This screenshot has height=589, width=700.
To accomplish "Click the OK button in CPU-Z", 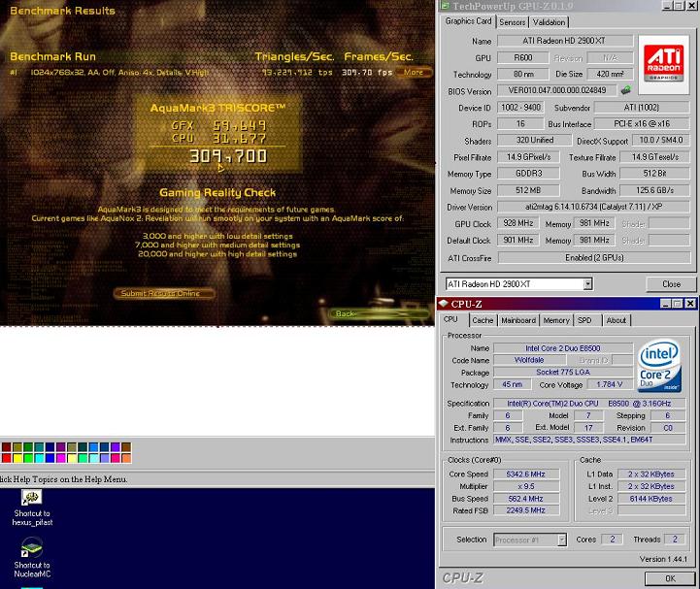I will [x=670, y=578].
